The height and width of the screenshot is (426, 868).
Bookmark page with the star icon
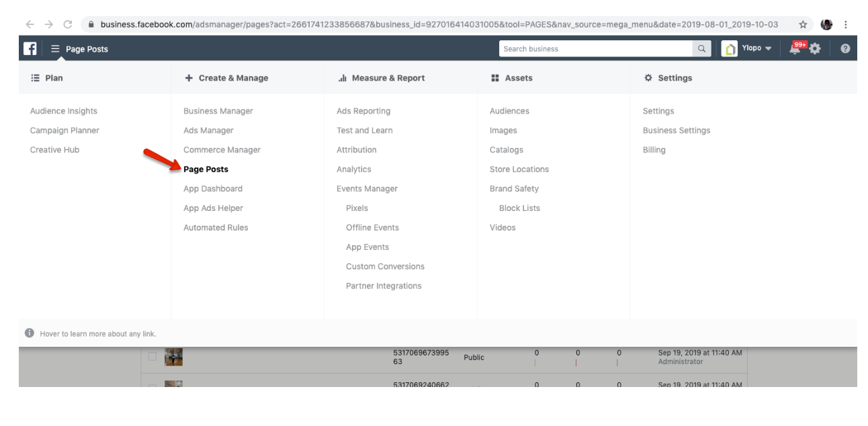(803, 24)
